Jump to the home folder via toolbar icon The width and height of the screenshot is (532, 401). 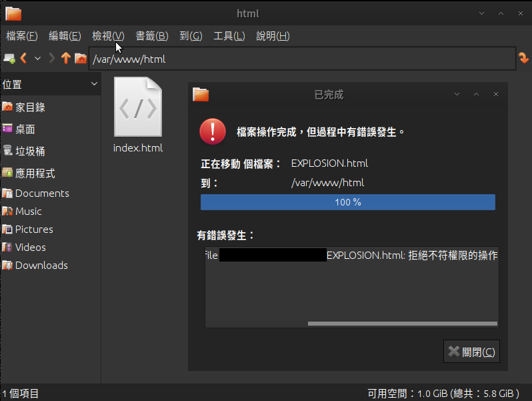point(81,59)
